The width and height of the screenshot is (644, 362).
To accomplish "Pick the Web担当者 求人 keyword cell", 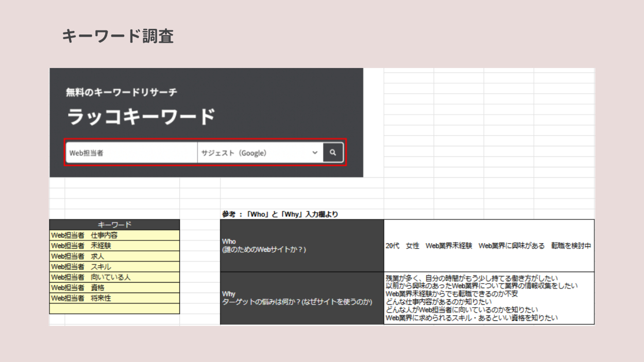I will pos(114,256).
